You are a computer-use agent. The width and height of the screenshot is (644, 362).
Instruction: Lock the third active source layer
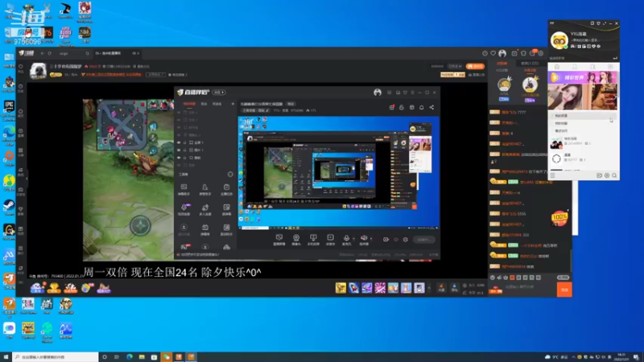pyautogui.click(x=185, y=158)
